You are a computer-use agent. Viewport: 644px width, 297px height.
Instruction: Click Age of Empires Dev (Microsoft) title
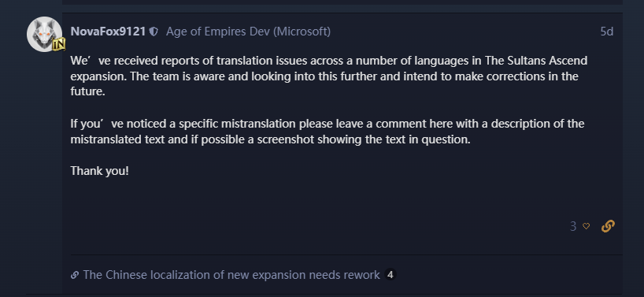click(x=248, y=32)
